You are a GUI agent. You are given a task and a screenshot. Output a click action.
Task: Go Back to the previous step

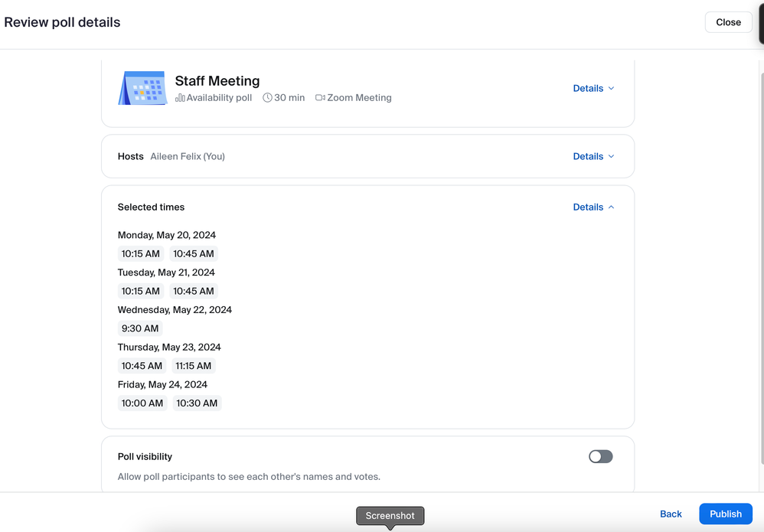pos(671,514)
